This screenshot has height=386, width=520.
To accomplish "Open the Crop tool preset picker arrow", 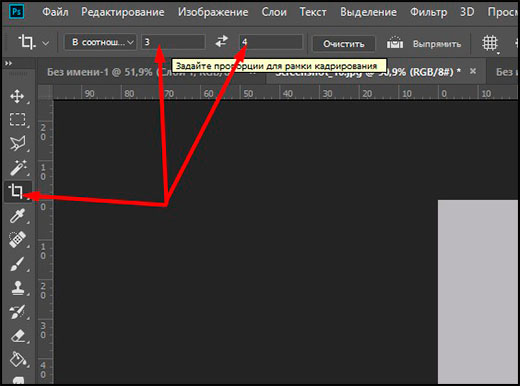I will tap(46, 43).
